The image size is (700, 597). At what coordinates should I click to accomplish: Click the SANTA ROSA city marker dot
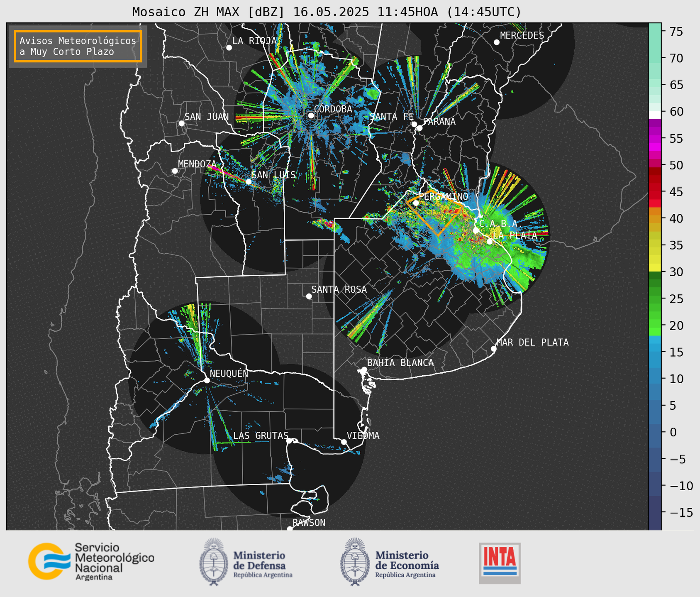tap(309, 296)
